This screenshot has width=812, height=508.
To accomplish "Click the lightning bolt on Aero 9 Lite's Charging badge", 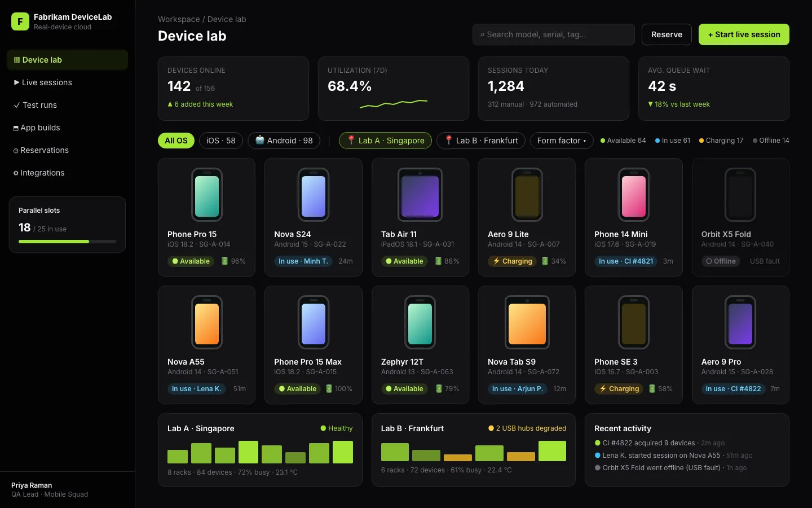I will pyautogui.click(x=496, y=261).
